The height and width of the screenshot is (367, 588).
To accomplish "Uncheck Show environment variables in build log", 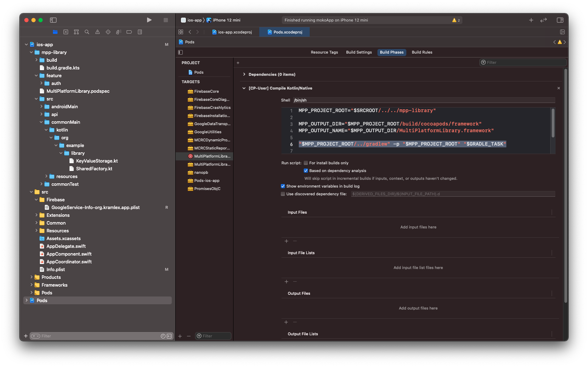I will point(283,186).
